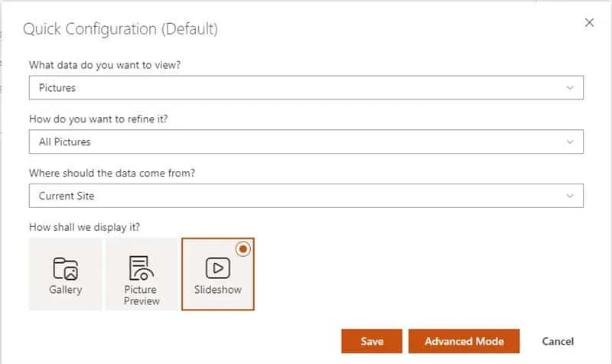
Task: Expand the Pictures data type dropdown arrow
Action: (569, 88)
